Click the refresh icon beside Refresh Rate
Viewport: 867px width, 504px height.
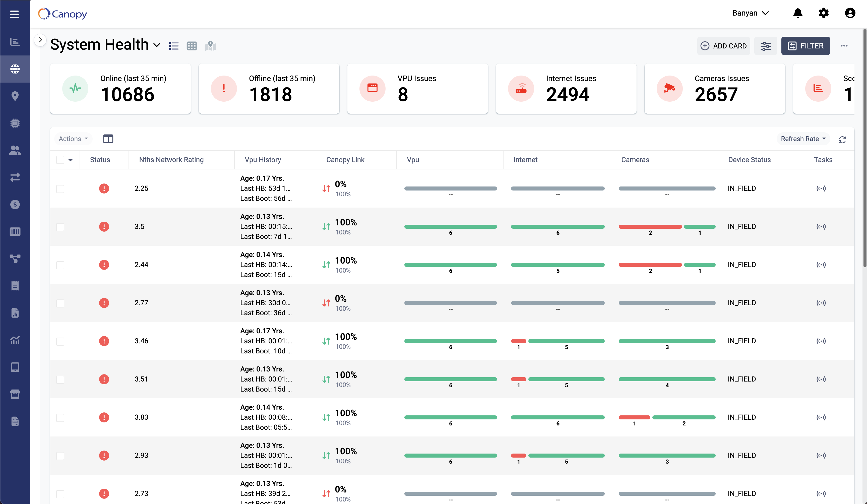coord(843,139)
